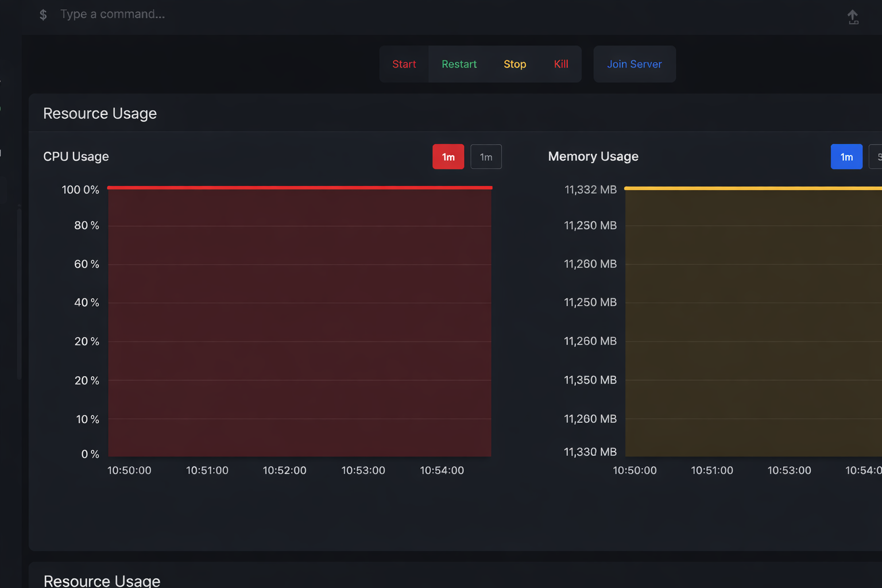
Task: Click the yellow Memory usage line
Action: [752, 188]
